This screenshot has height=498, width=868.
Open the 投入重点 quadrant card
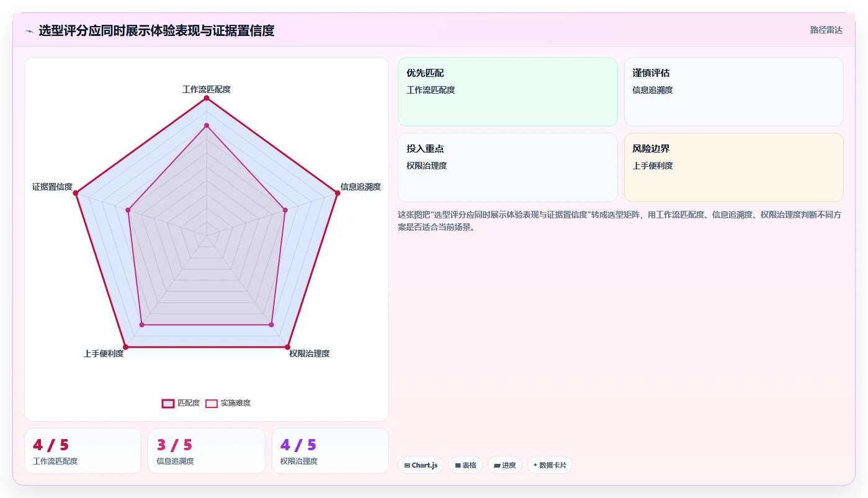click(508, 167)
